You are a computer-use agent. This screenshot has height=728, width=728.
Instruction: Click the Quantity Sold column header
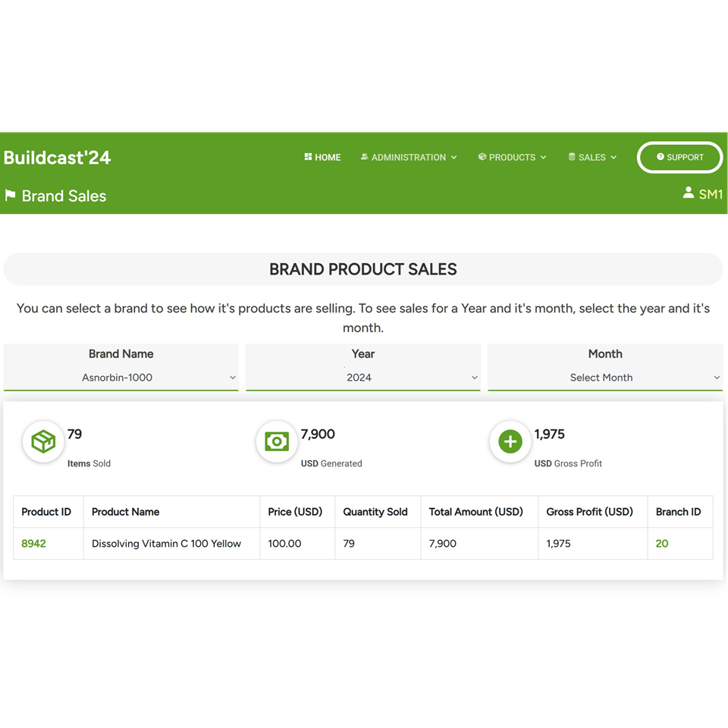pyautogui.click(x=375, y=512)
